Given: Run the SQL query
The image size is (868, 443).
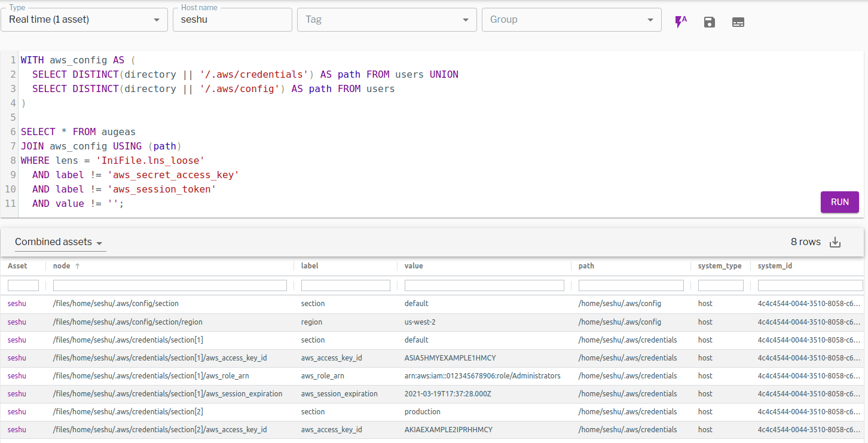Looking at the screenshot, I should tap(839, 202).
